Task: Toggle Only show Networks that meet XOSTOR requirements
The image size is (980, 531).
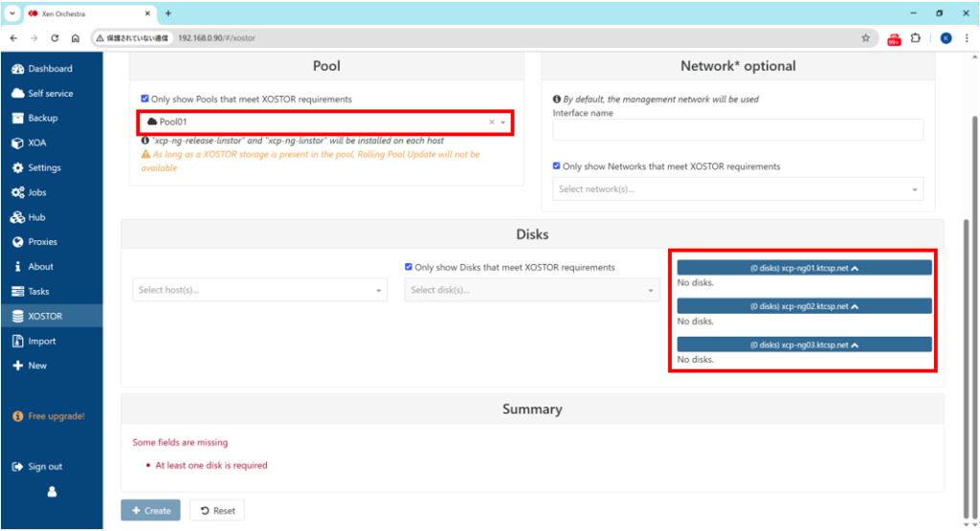Action: (x=557, y=166)
